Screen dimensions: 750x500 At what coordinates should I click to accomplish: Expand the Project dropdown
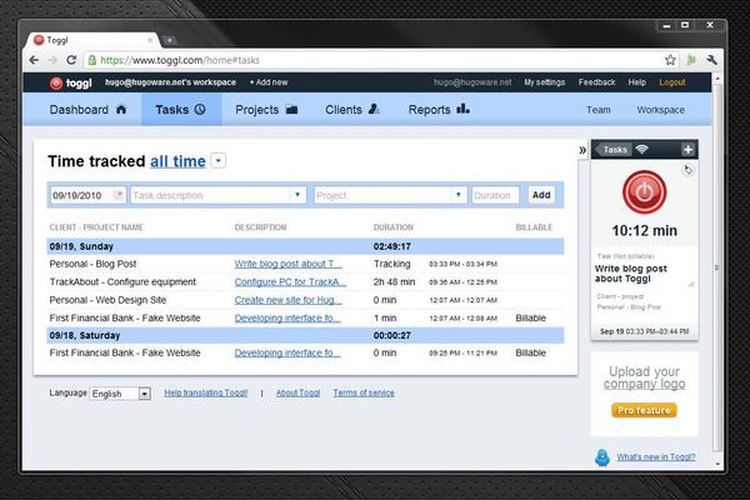pyautogui.click(x=458, y=195)
